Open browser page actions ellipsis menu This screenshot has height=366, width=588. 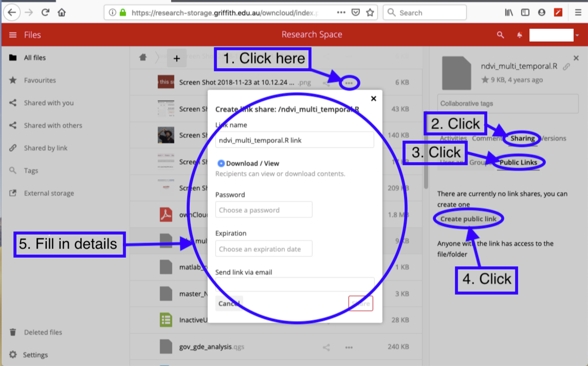click(341, 12)
